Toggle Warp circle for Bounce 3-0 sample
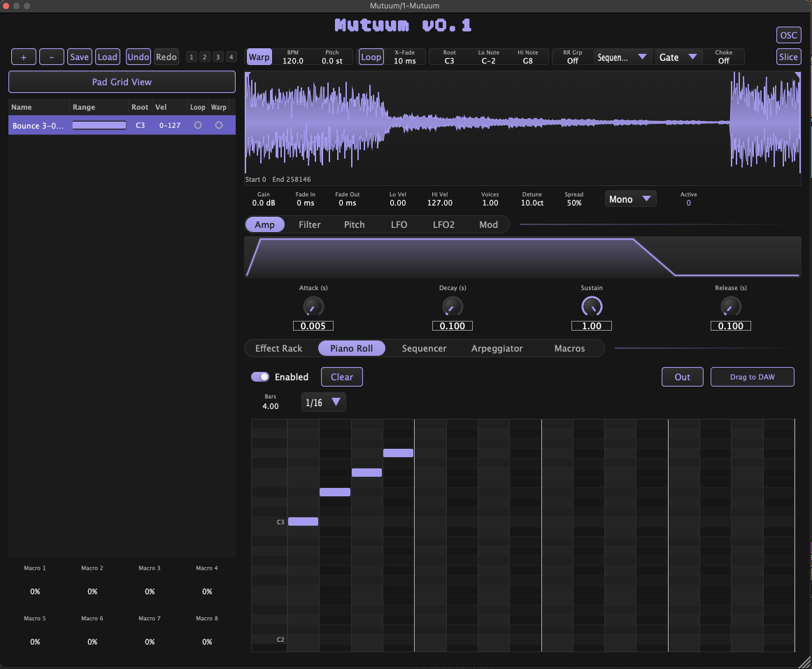 click(219, 125)
